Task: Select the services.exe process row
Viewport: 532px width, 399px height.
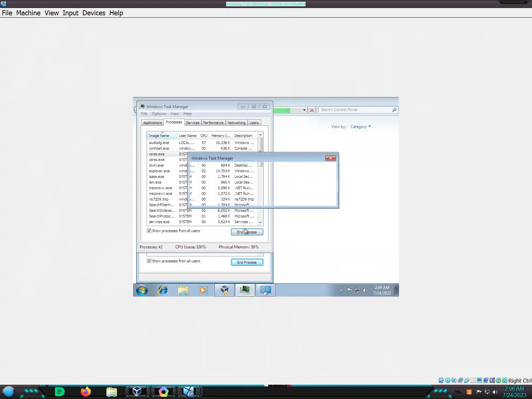Action: pyautogui.click(x=202, y=222)
